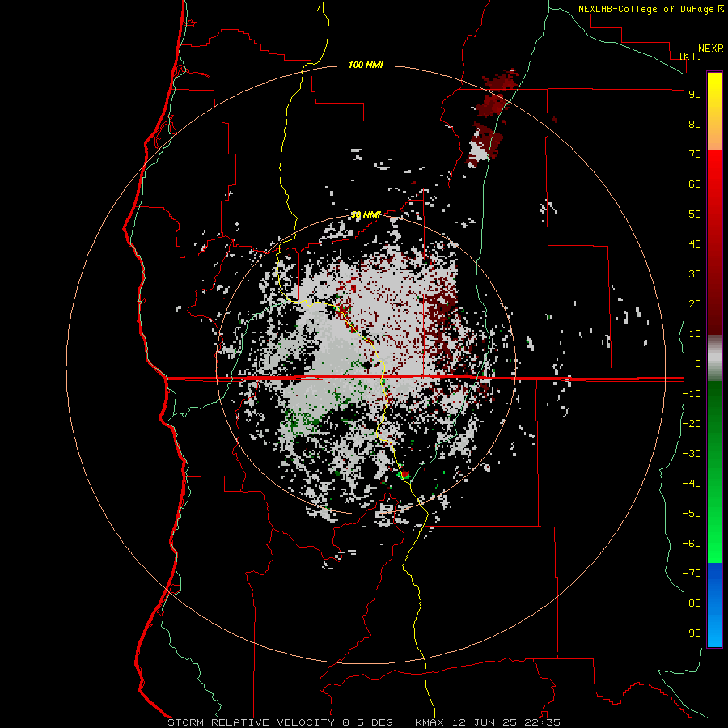Click the Storm Relative Velocity KMAX caption
This screenshot has width=728, height=728.
(364, 722)
